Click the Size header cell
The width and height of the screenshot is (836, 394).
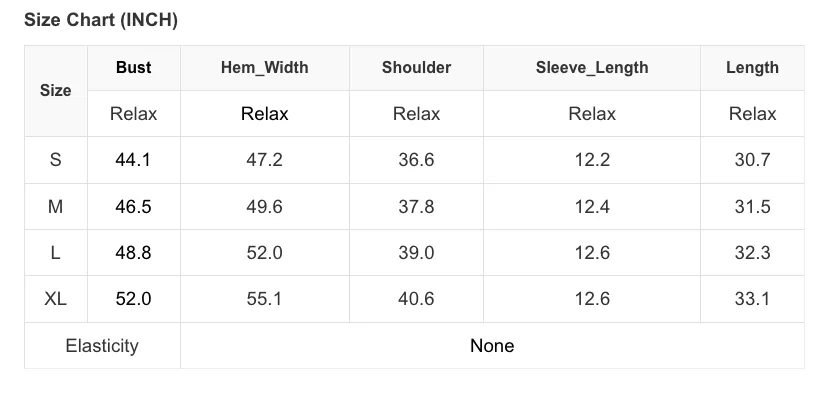pyautogui.click(x=55, y=91)
